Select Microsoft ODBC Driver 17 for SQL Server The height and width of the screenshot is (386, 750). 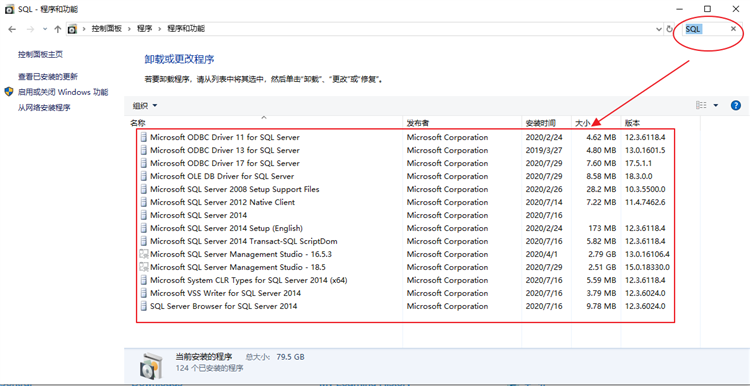click(x=225, y=163)
